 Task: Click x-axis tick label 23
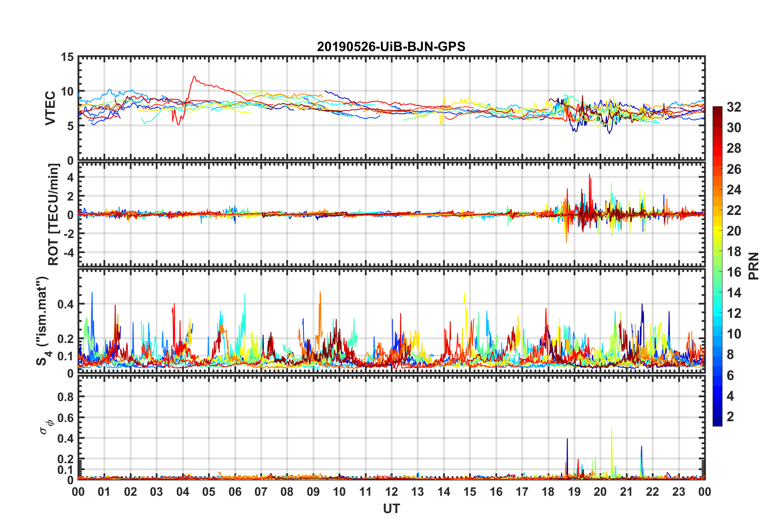pyautogui.click(x=678, y=492)
